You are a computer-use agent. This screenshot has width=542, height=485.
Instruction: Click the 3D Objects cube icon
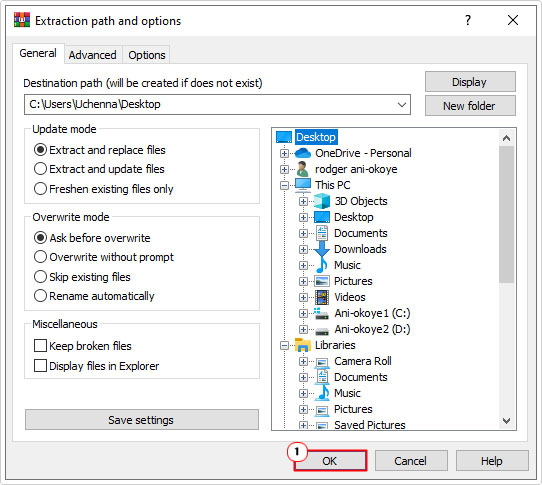coord(322,201)
